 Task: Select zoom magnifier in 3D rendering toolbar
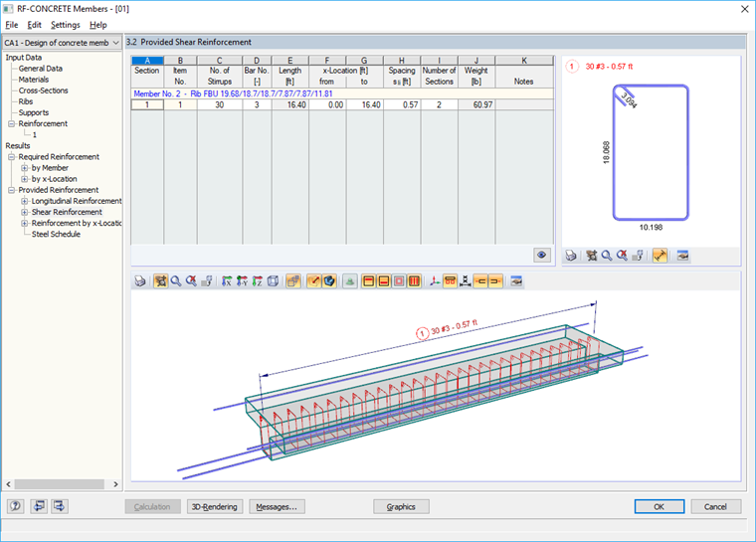coord(176,281)
